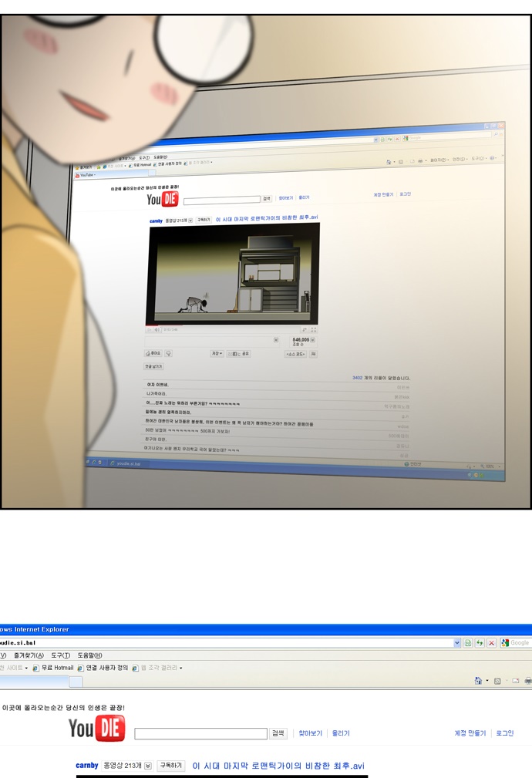Viewport: 532px width, 778px height.
Task: Click the Refresh icon in the close-up browser
Action: coord(480,642)
